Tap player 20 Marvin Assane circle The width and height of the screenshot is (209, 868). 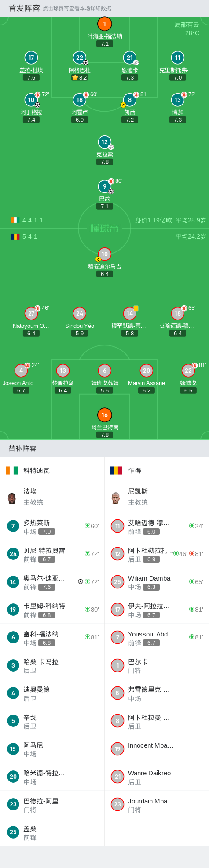147,370
